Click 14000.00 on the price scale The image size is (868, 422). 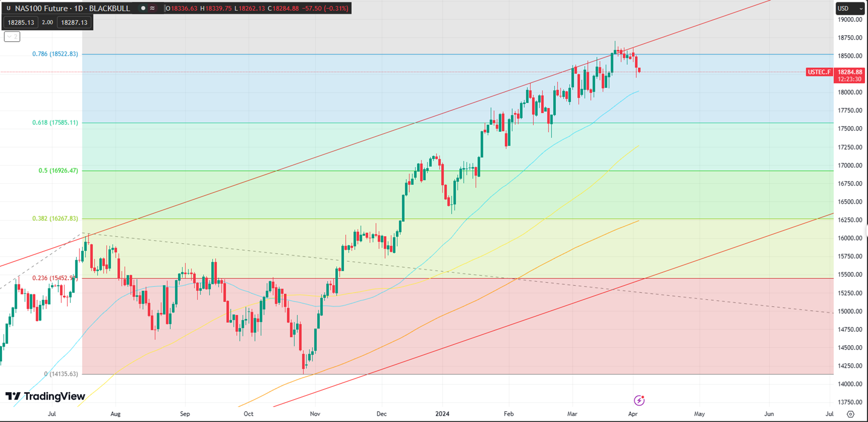(850, 384)
